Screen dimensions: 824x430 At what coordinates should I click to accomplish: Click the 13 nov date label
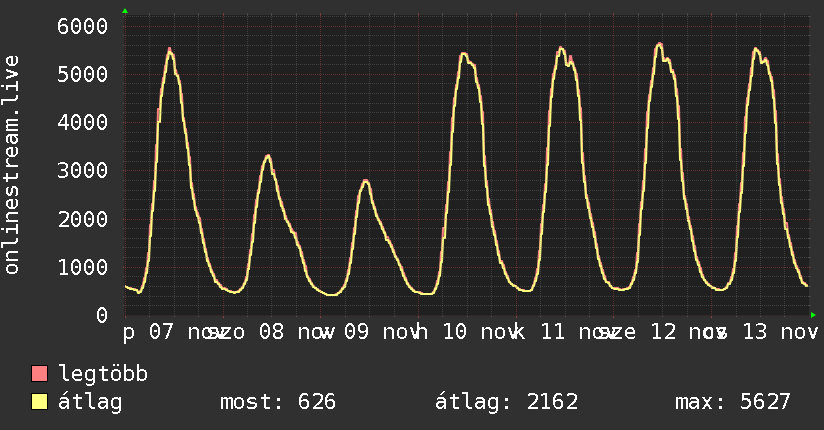[x=780, y=332]
